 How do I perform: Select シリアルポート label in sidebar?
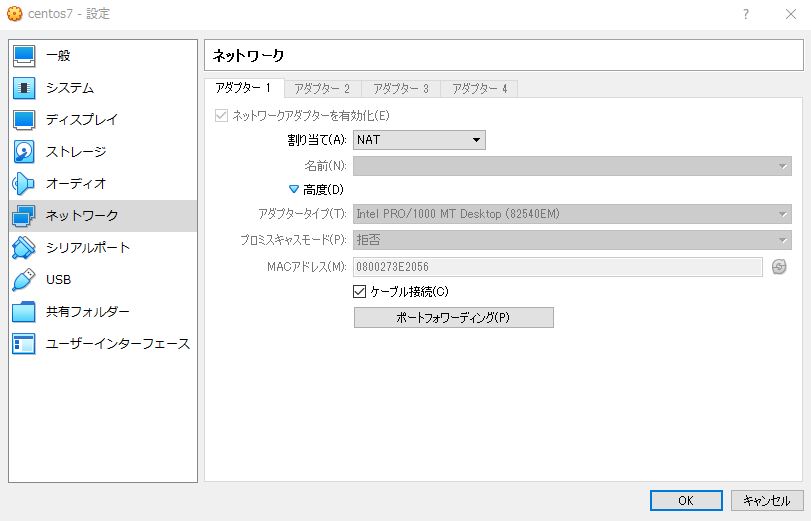(x=88, y=248)
